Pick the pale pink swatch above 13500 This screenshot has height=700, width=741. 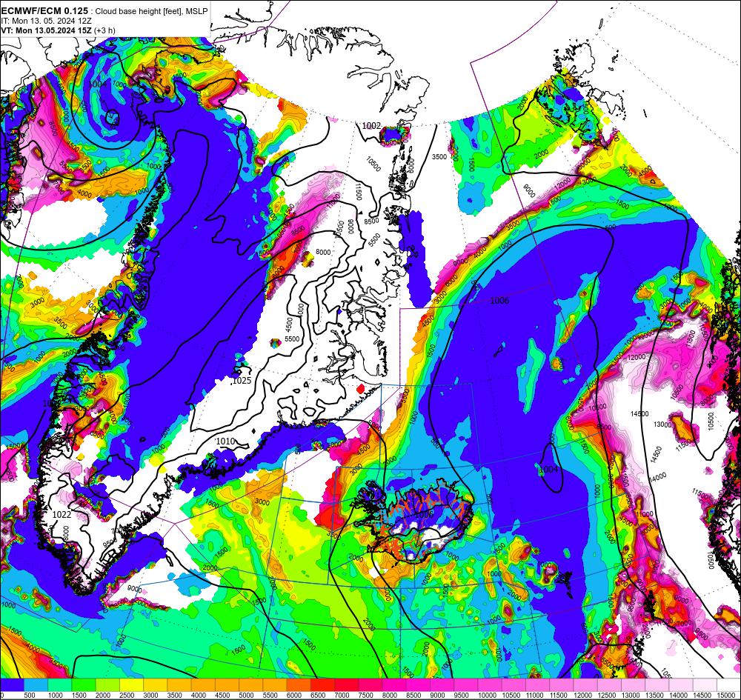point(657,685)
